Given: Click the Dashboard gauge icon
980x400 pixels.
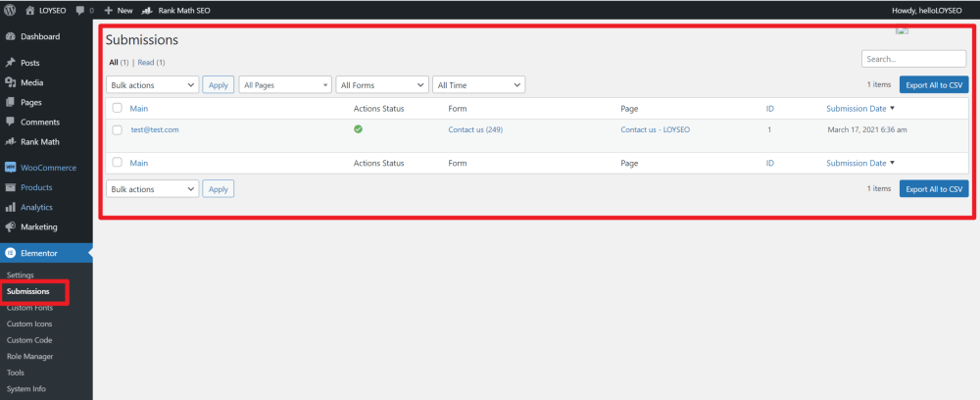Looking at the screenshot, I should (x=10, y=37).
